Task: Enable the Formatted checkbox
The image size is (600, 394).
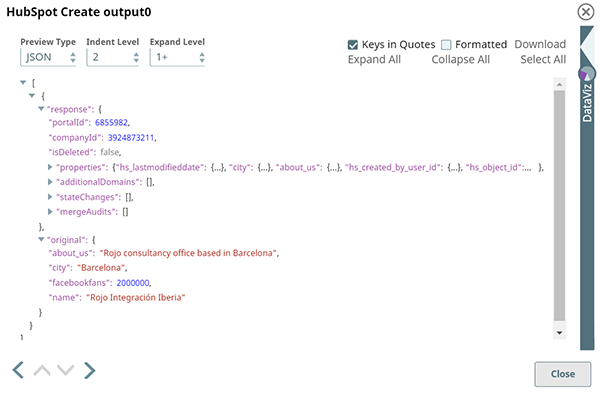Action: (x=446, y=45)
